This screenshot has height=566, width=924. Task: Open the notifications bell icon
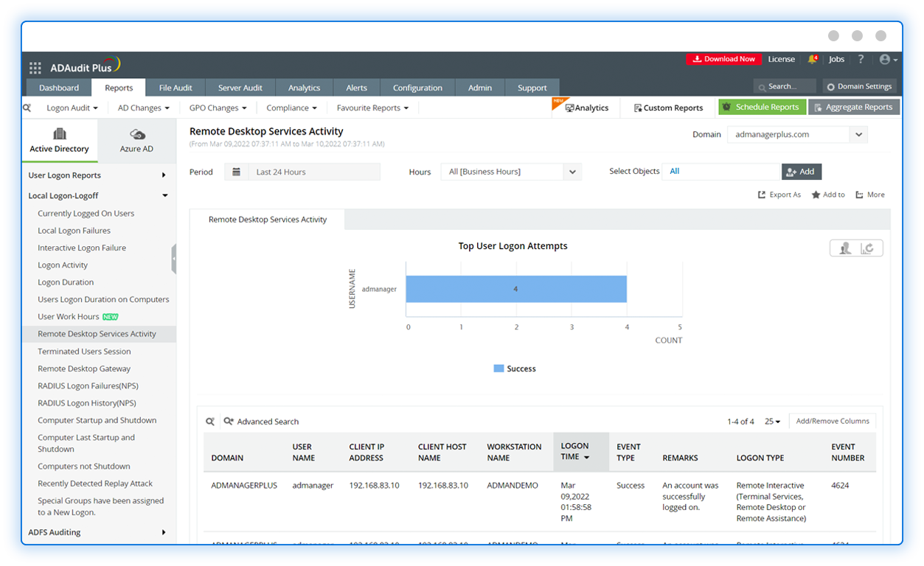813,59
